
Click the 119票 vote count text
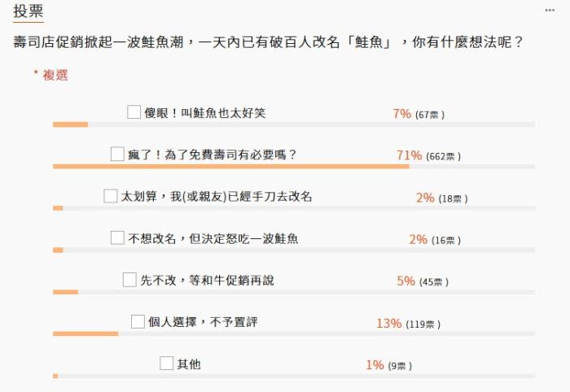pyautogui.click(x=423, y=324)
